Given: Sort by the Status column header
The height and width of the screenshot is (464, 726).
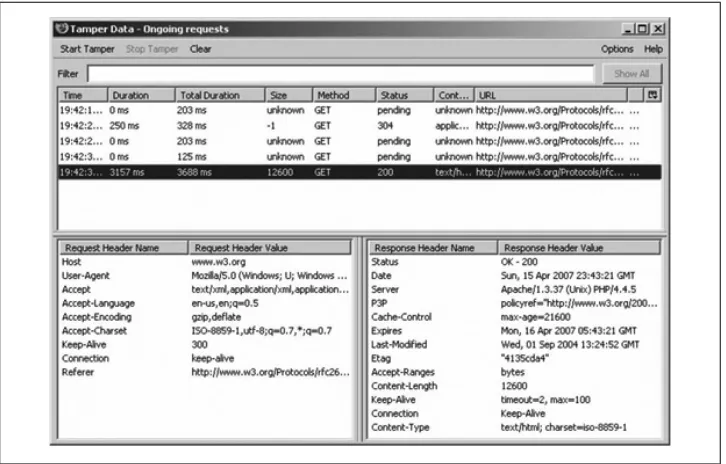Looking at the screenshot, I should [x=405, y=95].
